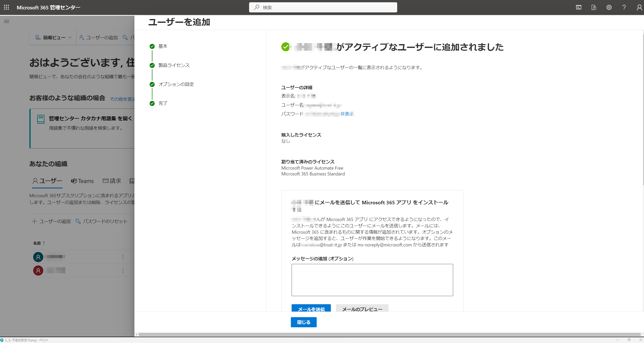Sort by 名前 column header
This screenshot has width=644, height=343.
pos(39,243)
